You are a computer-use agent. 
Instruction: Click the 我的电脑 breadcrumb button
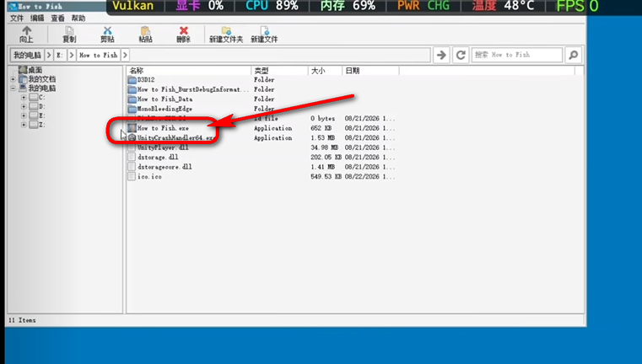tap(27, 55)
